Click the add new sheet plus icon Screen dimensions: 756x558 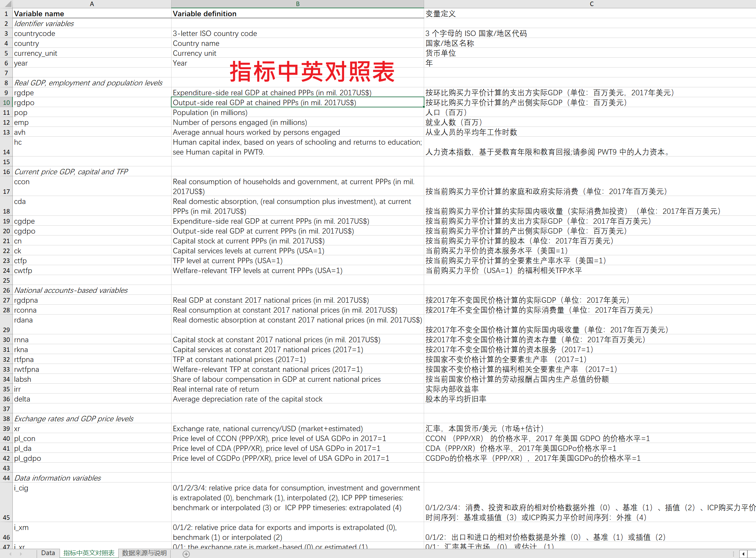(x=186, y=554)
